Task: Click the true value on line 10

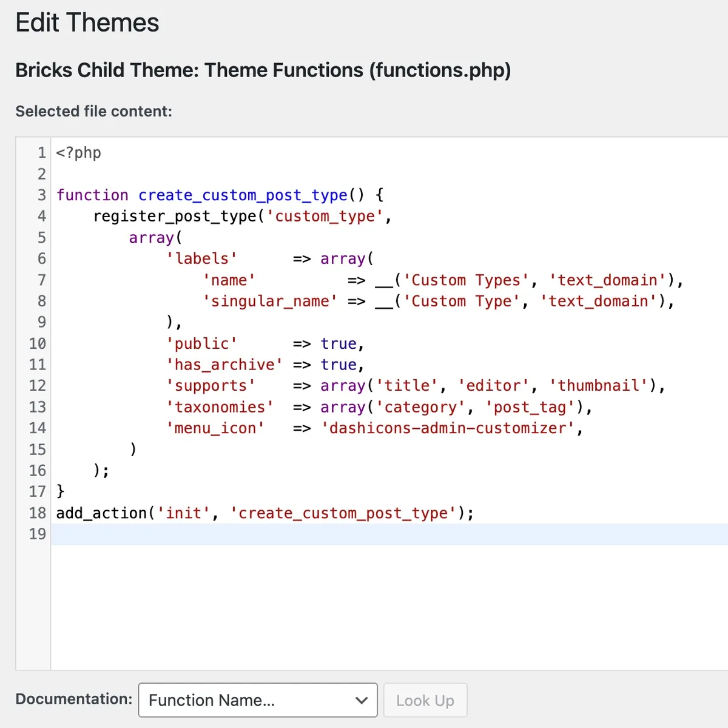Action: tap(339, 344)
